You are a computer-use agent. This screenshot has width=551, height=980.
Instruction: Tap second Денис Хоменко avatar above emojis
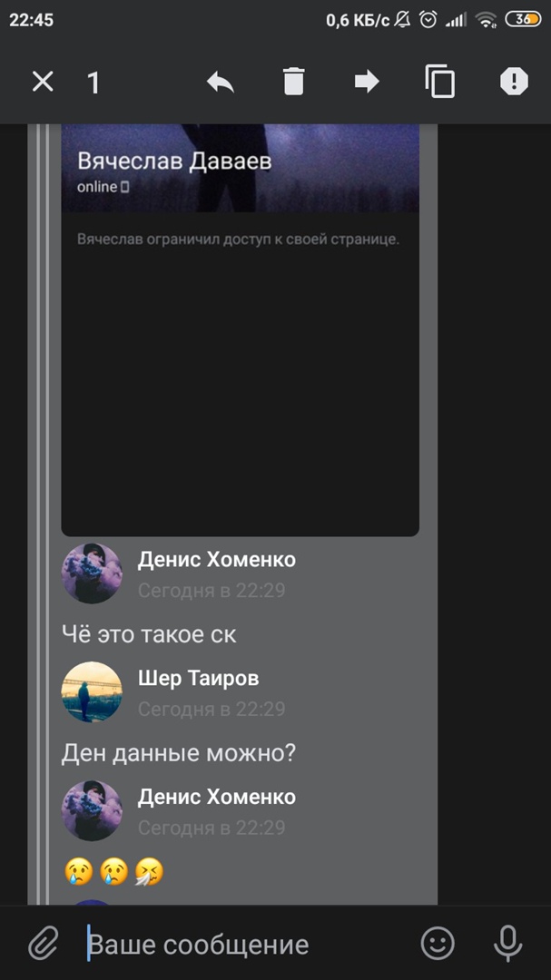(x=92, y=810)
